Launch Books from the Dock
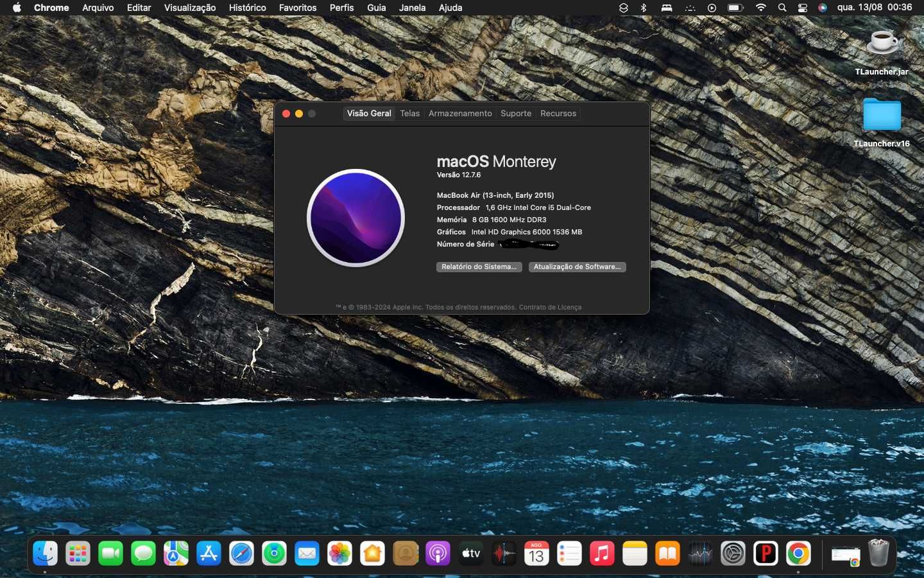 click(667, 554)
